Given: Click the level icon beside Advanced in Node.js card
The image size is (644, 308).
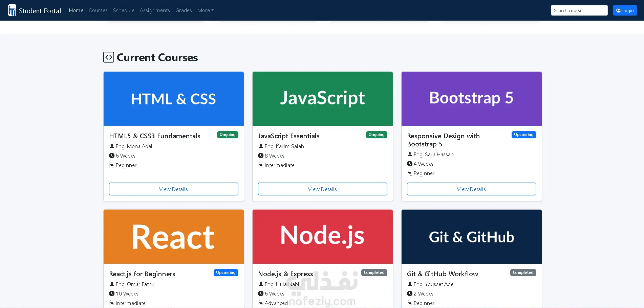Looking at the screenshot, I should tap(261, 303).
